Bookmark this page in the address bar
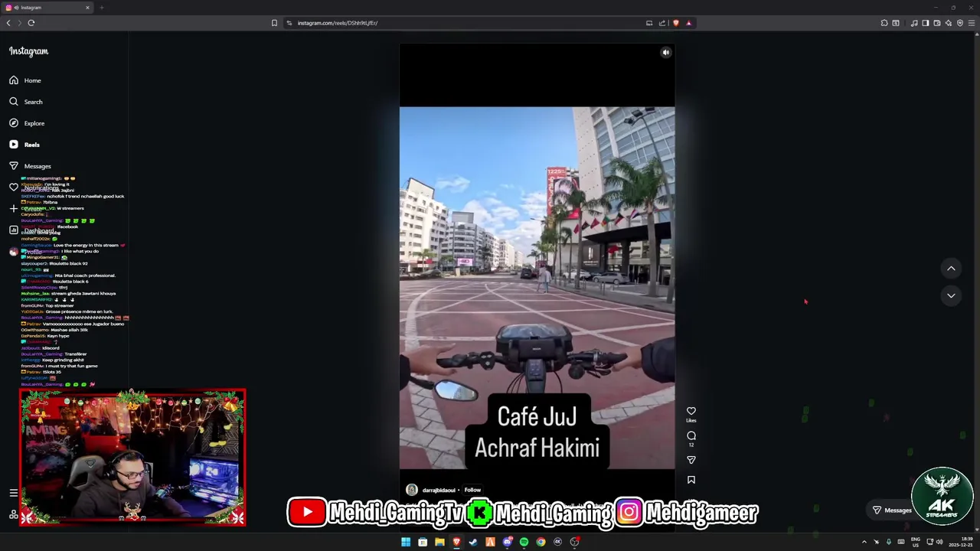980x551 pixels. click(274, 23)
